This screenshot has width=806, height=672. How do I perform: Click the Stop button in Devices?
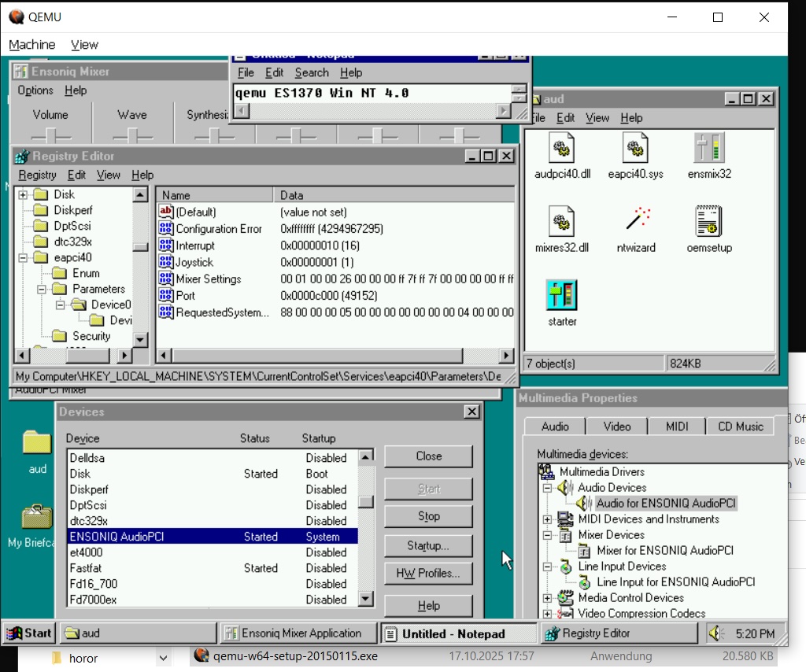coord(428,517)
